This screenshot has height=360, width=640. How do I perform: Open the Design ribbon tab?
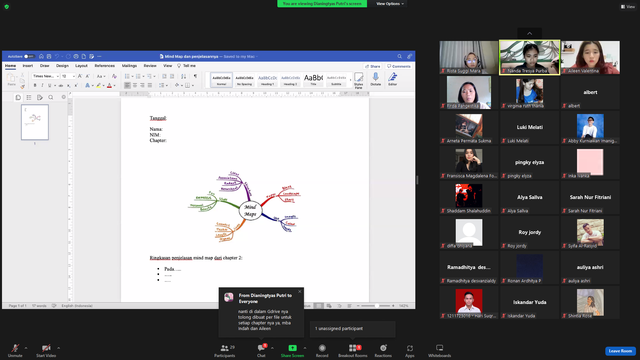point(62,66)
